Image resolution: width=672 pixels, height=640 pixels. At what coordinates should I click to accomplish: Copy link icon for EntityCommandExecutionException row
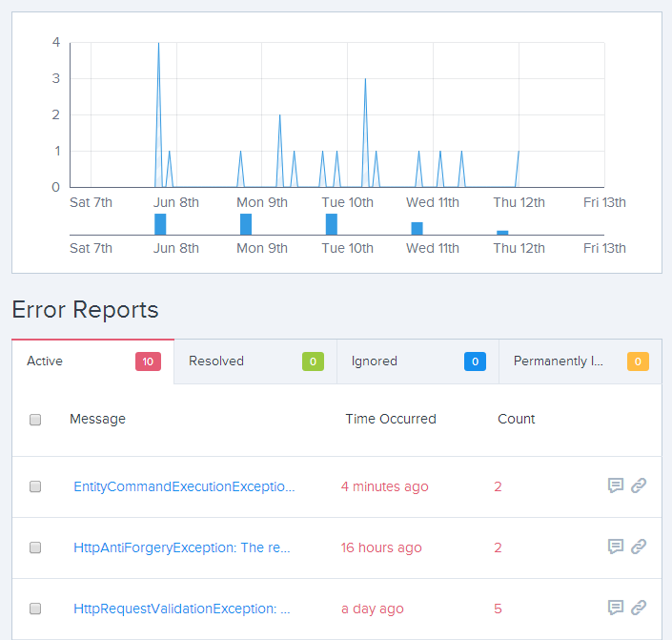tap(638, 485)
